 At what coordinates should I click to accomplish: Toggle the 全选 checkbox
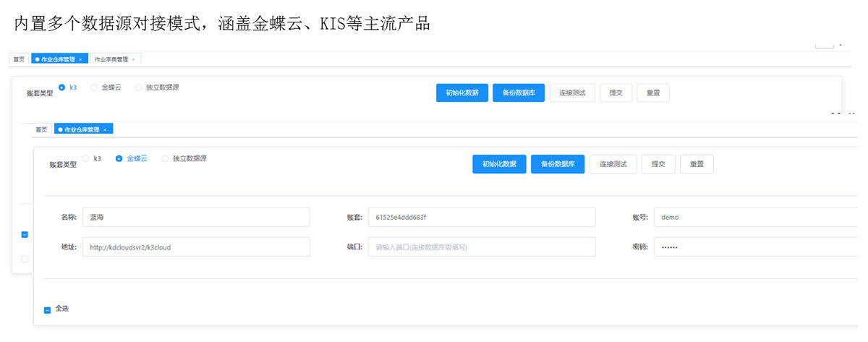coord(47,309)
